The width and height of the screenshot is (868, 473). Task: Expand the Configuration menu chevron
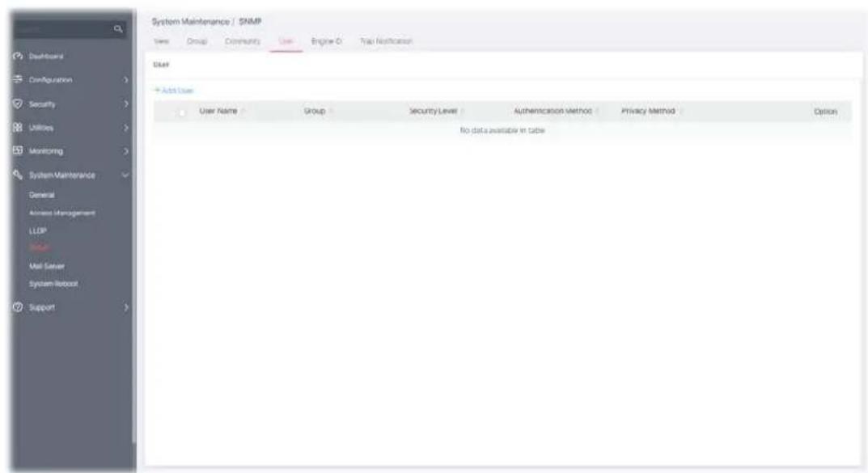(125, 80)
